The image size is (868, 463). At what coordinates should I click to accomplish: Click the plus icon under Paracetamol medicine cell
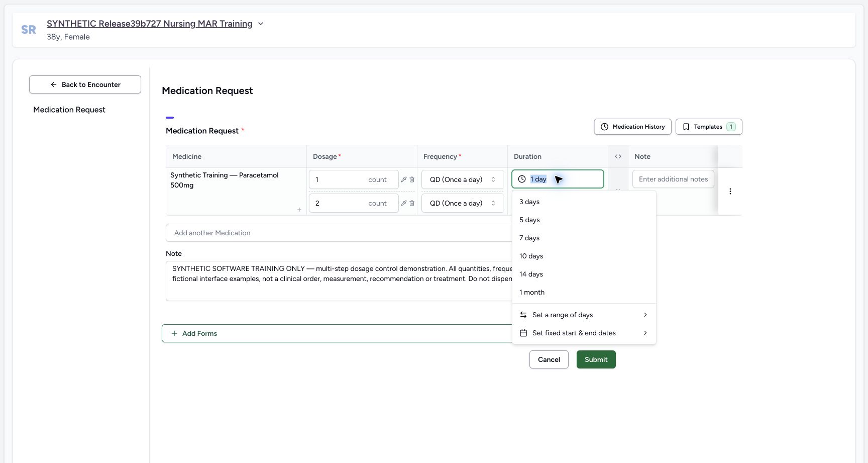299,210
